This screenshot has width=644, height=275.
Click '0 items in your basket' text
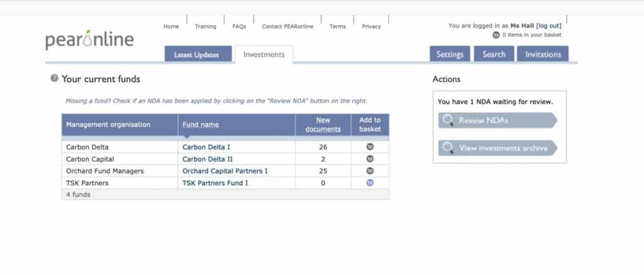pyautogui.click(x=532, y=35)
